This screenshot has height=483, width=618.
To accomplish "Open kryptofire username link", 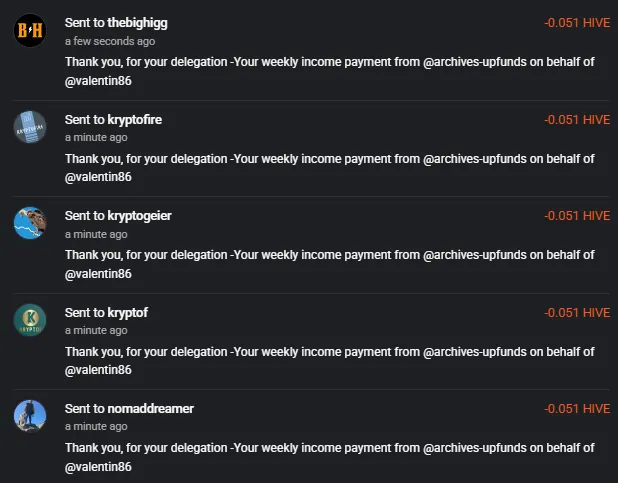I will coord(135,119).
